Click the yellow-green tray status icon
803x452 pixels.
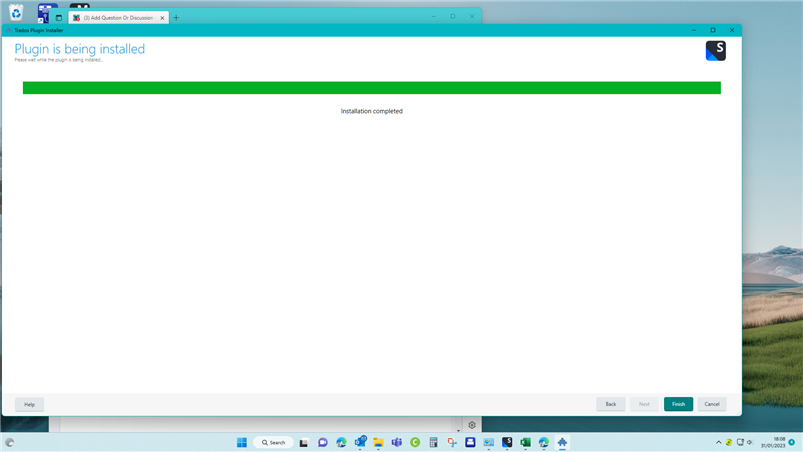729,442
